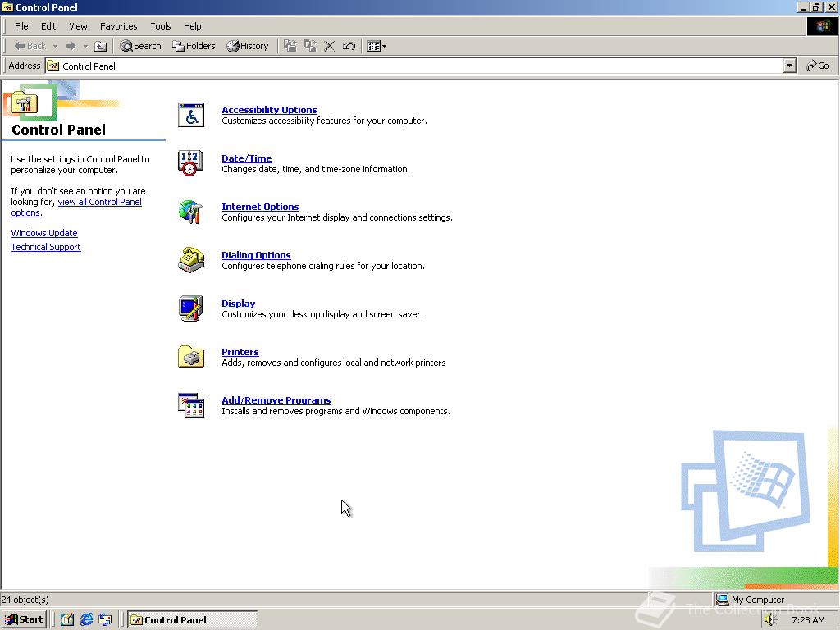
Task: Open the Search pane from toolbar
Action: (140, 46)
